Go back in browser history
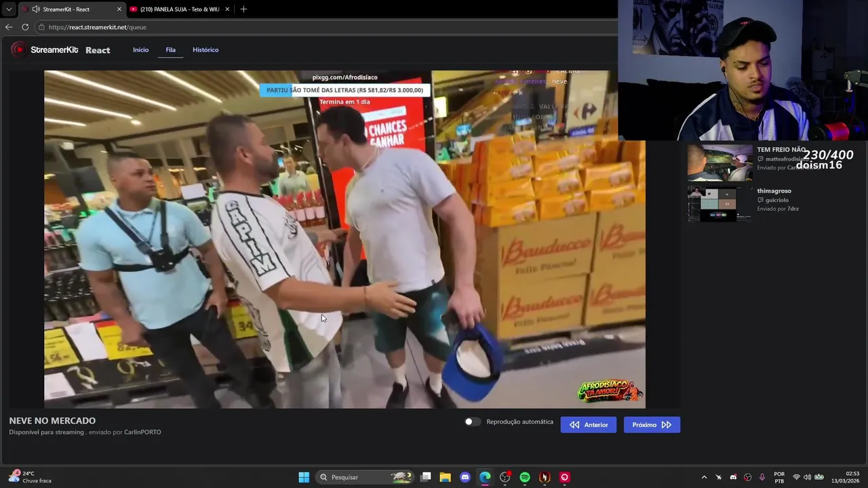Screen dimensions: 868x488 click(x=9, y=27)
